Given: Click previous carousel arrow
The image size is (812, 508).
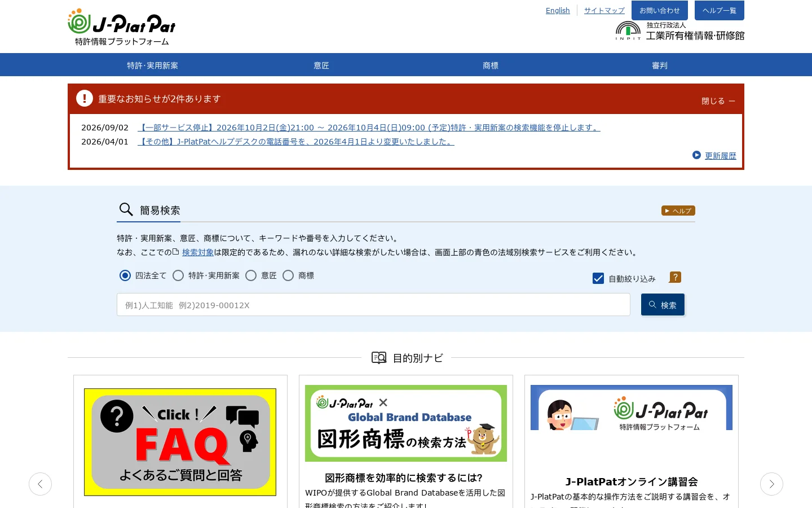Looking at the screenshot, I should (x=40, y=484).
